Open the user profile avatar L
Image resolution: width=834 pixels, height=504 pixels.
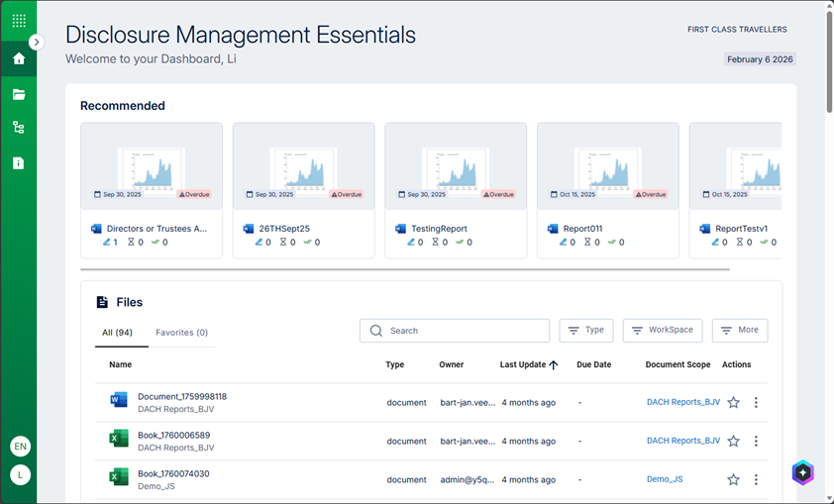click(20, 474)
